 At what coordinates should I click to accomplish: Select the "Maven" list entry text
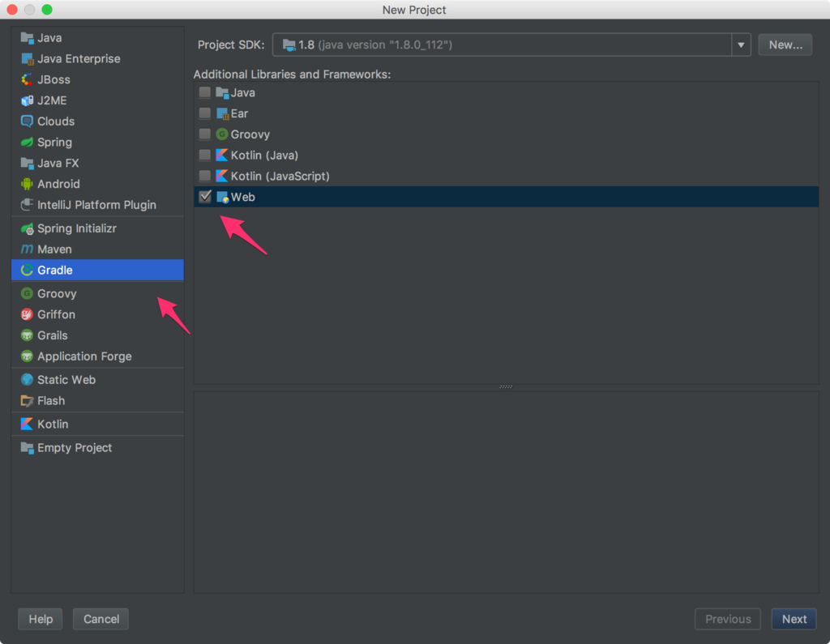coord(54,249)
